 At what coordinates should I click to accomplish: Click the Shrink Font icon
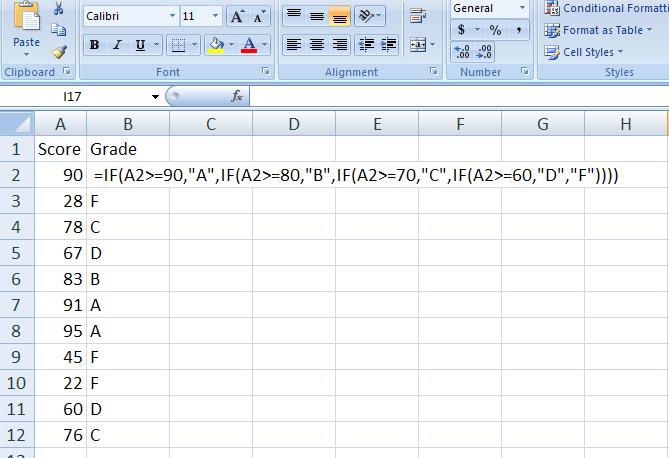click(x=259, y=16)
